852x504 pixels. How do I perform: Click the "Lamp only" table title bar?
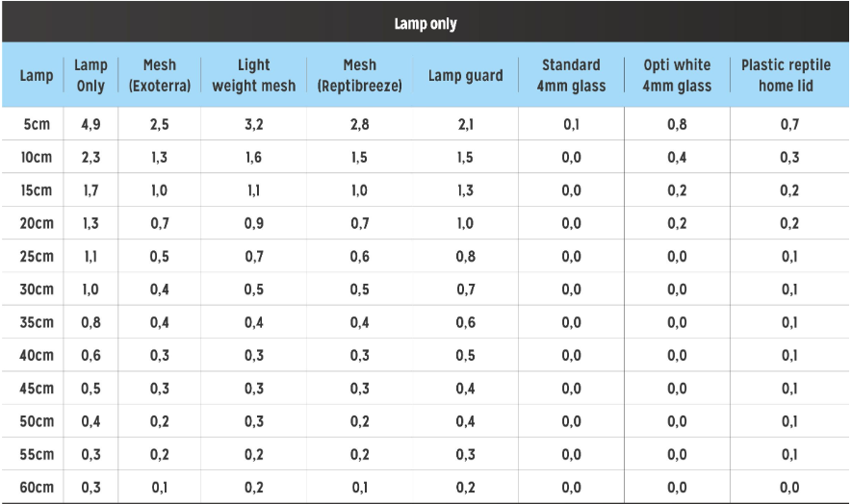coord(426,24)
